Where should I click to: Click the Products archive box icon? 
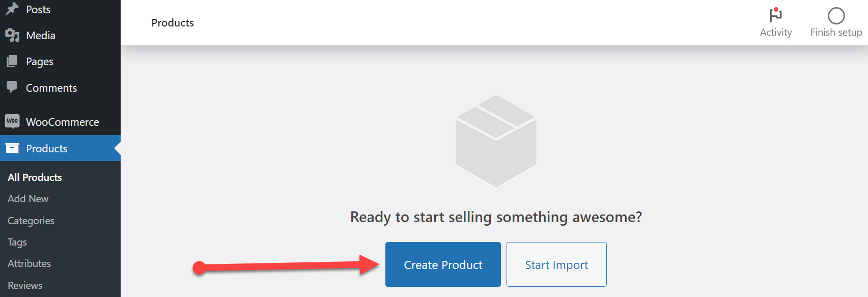pos(12,148)
